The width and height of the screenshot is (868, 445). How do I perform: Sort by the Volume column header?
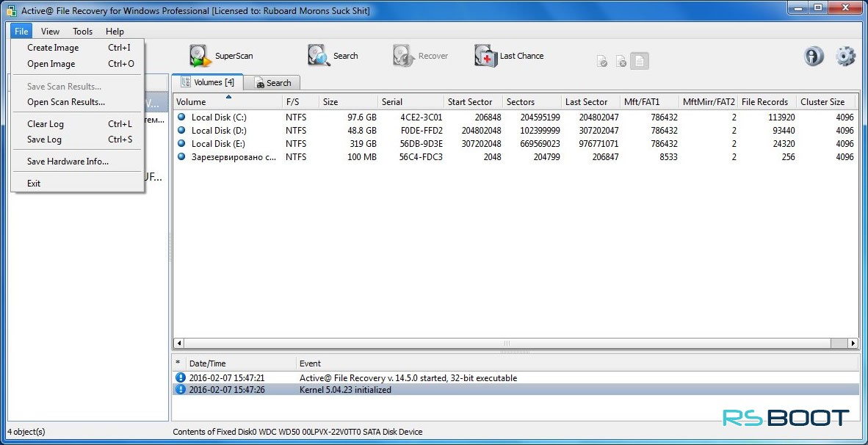(228, 102)
